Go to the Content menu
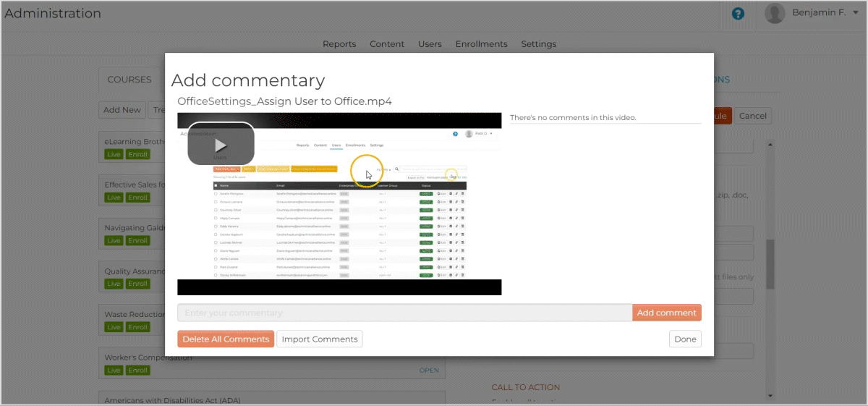The image size is (868, 406). [x=387, y=44]
